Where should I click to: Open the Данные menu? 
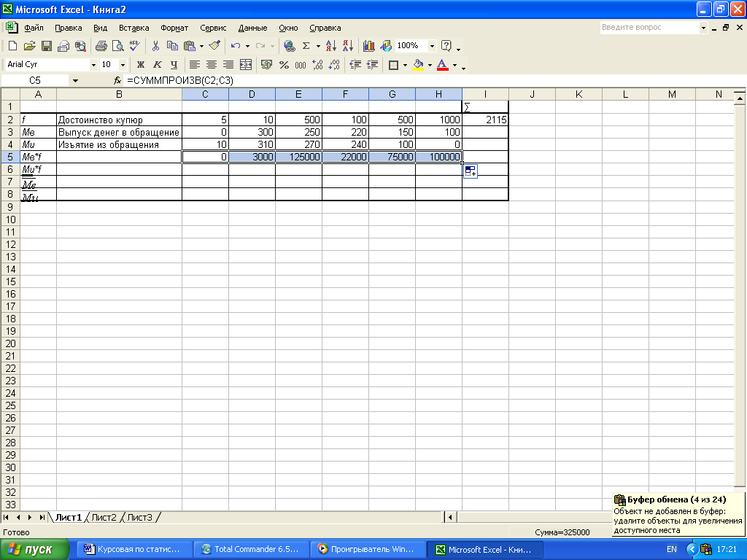pos(252,28)
